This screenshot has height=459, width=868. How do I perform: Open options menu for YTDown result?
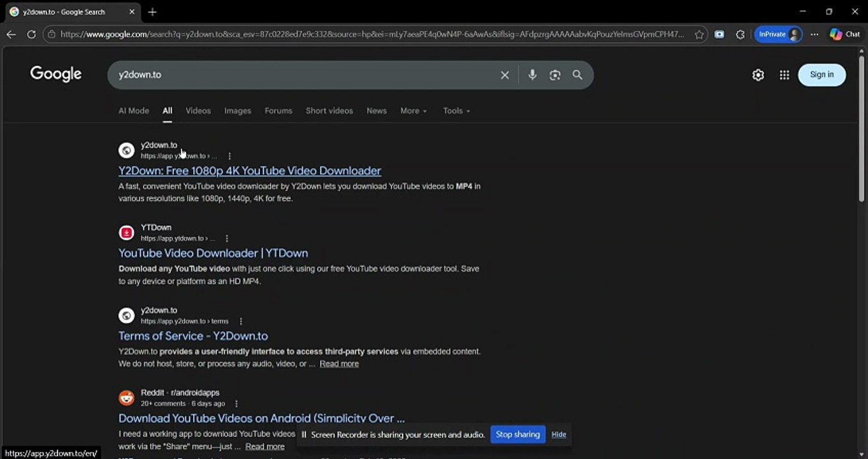226,238
